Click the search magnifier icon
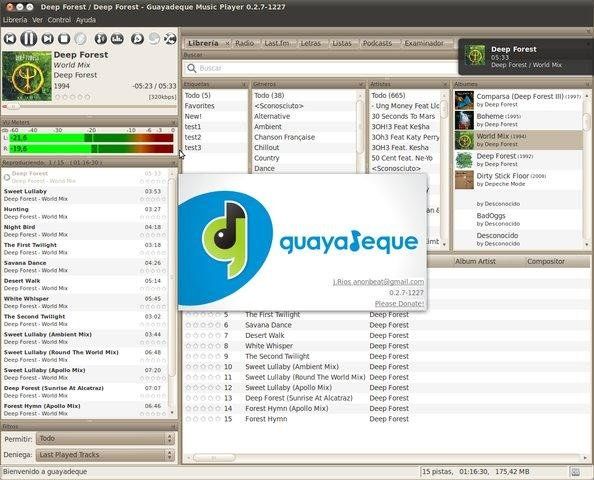Image resolution: width=594 pixels, height=480 pixels. 192,68
